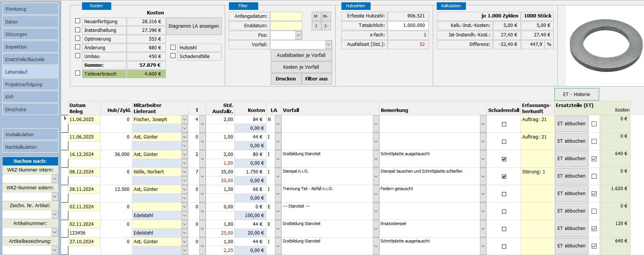Viewport: 644px width, 255px height.
Task: Tick the Hubzahl checkbox
Action: coord(173,47)
